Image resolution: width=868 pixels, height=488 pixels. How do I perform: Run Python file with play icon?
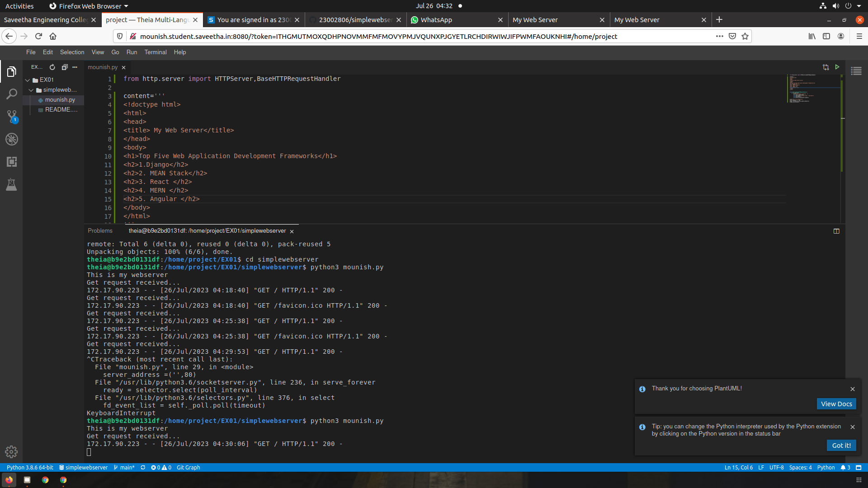pos(837,67)
